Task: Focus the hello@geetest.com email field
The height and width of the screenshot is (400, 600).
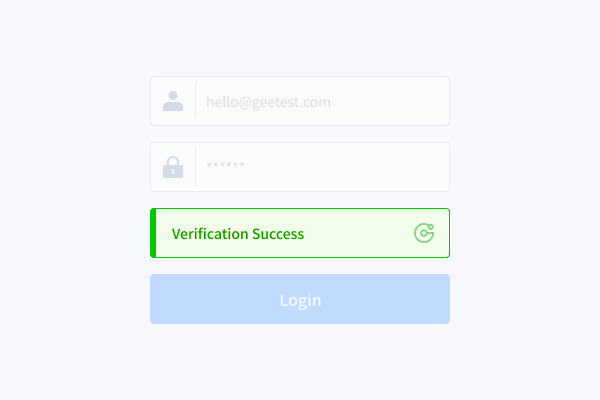Action: 320,101
